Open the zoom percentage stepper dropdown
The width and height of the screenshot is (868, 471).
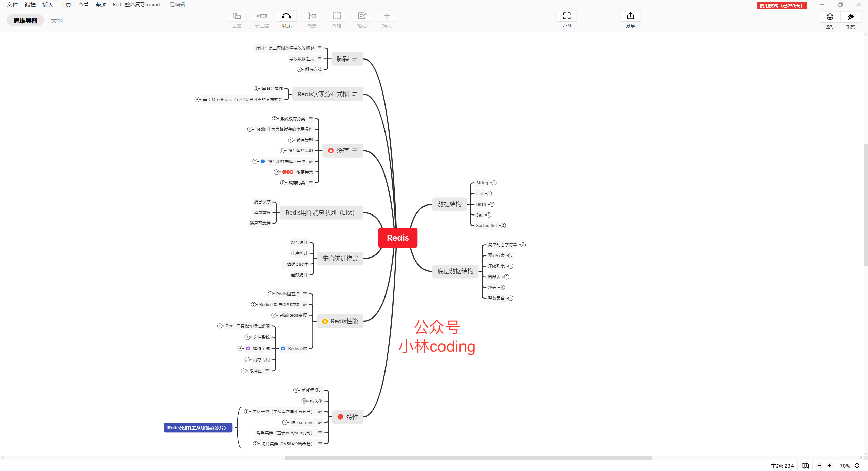point(857,466)
